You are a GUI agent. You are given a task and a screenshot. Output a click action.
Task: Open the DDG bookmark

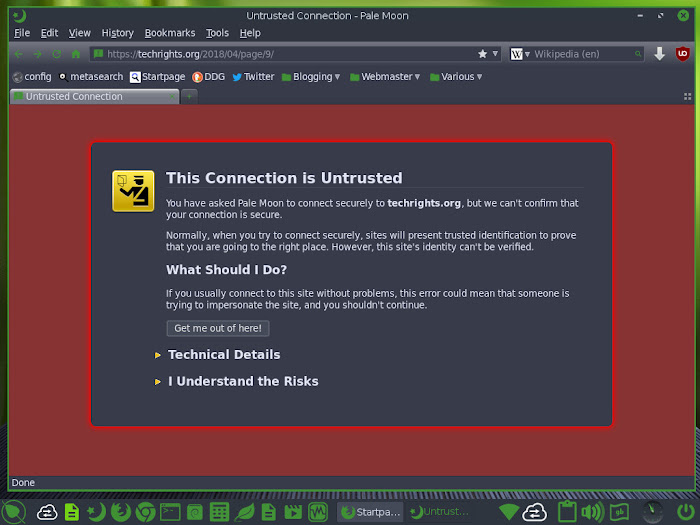pyautogui.click(x=208, y=77)
